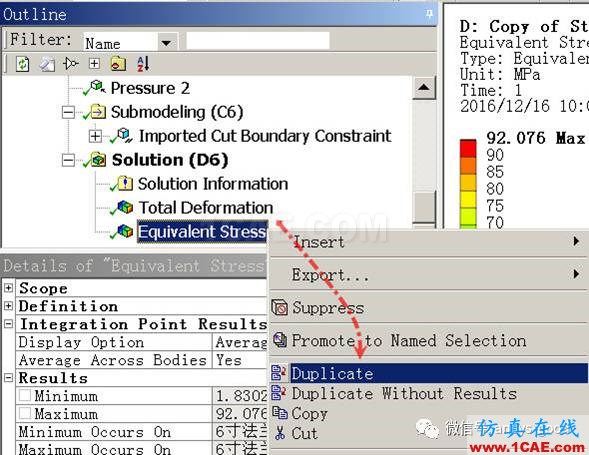Open the Filter Name dropdown
This screenshot has width=589, height=455.
tap(166, 43)
